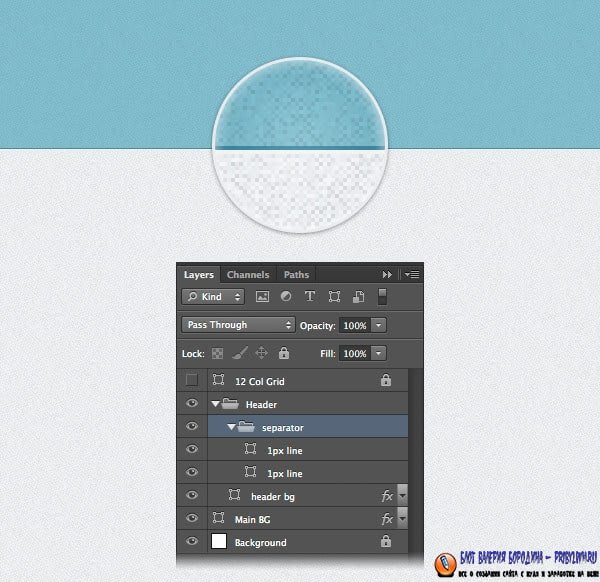
Task: Select the Background layer name
Action: pyautogui.click(x=261, y=543)
